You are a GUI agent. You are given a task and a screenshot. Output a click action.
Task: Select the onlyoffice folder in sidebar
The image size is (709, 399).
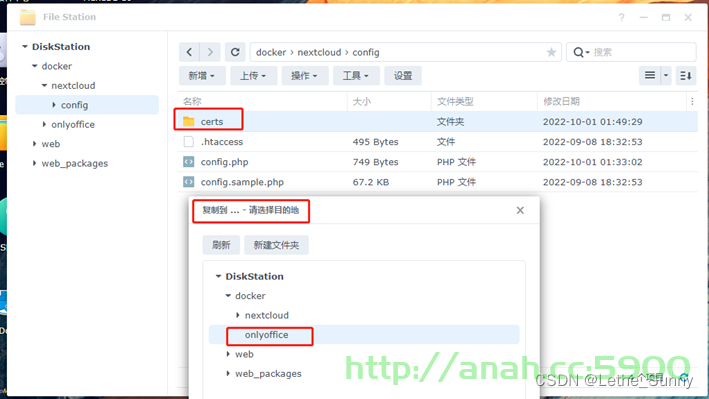click(x=73, y=124)
